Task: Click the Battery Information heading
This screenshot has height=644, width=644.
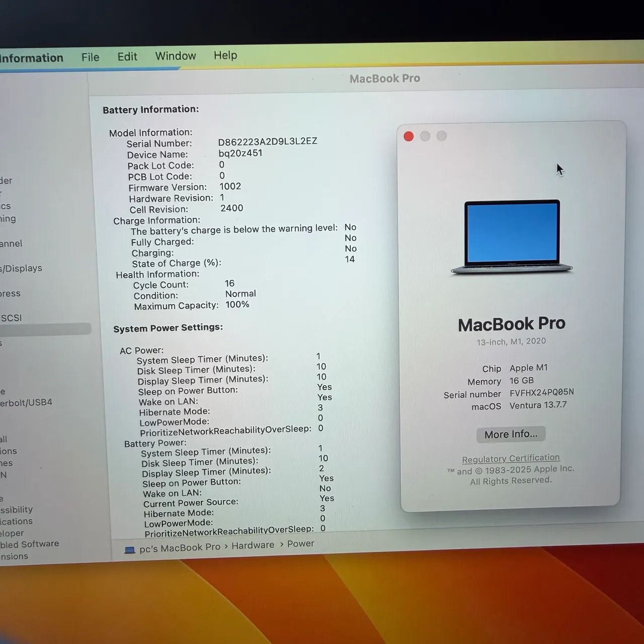Action: pyautogui.click(x=151, y=110)
